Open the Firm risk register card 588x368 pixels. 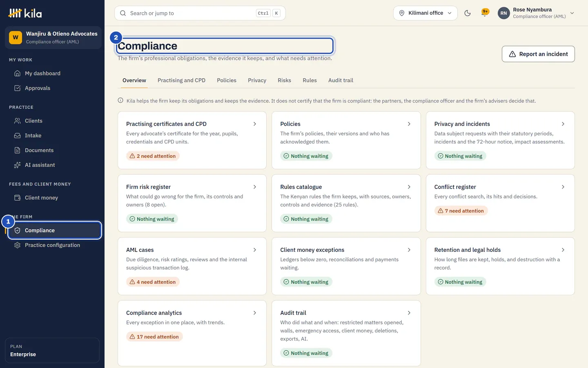coord(192,203)
